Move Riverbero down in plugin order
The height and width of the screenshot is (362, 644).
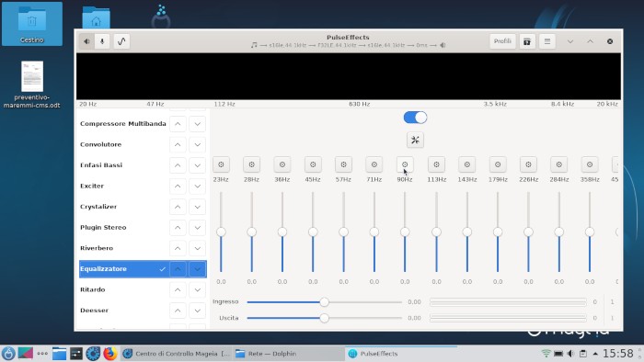[198, 248]
